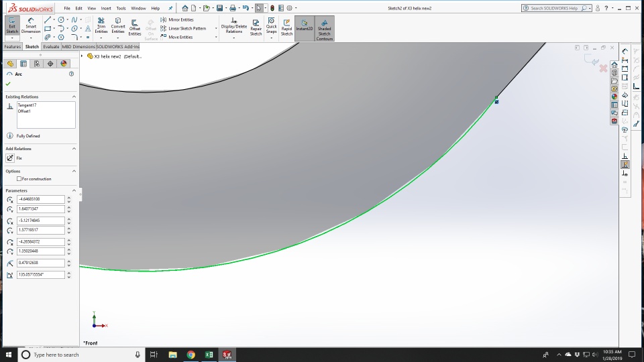The image size is (644, 362).
Task: Click the center X field showing -4.64685108
Action: click(x=41, y=199)
